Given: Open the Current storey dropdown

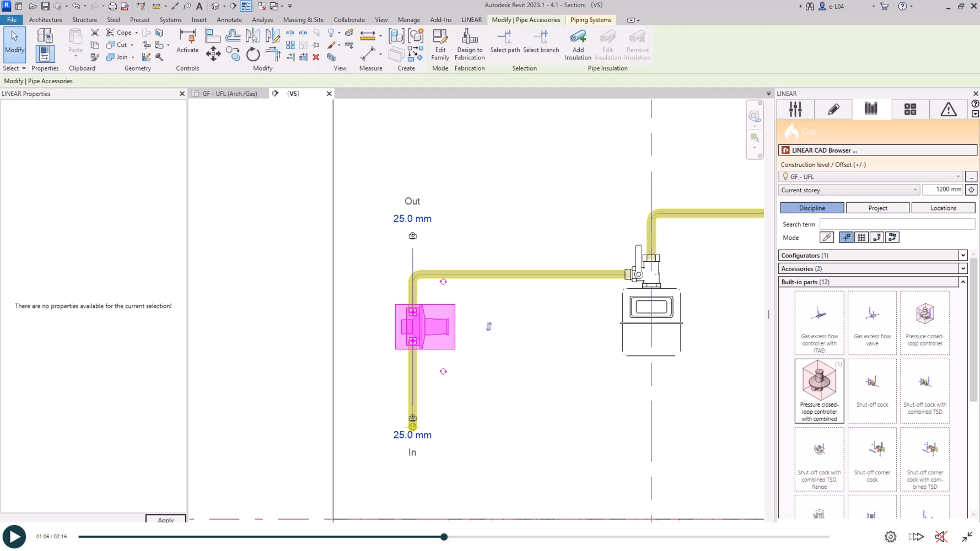Looking at the screenshot, I should coord(849,190).
